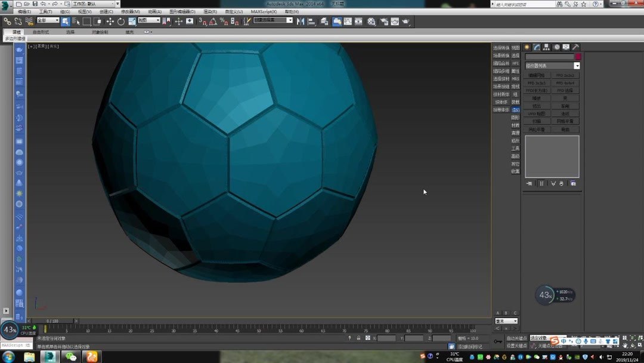644x363 pixels.
Task: Open the 材质编辑器 (Material Editor)
Action: [371, 21]
